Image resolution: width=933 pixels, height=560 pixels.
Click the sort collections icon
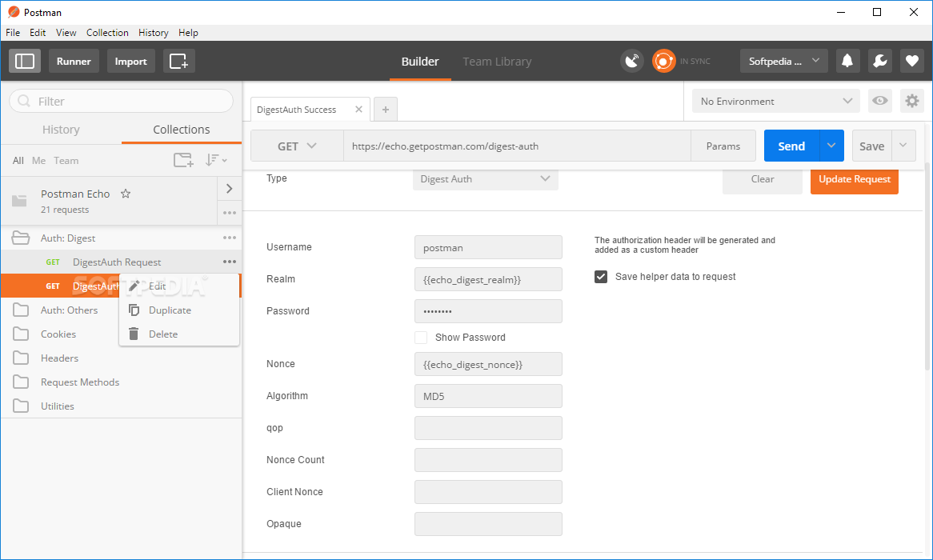(215, 160)
